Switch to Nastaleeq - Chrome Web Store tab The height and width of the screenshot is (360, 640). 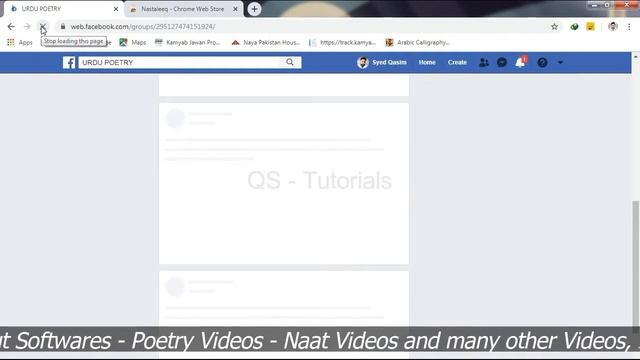coord(183,9)
